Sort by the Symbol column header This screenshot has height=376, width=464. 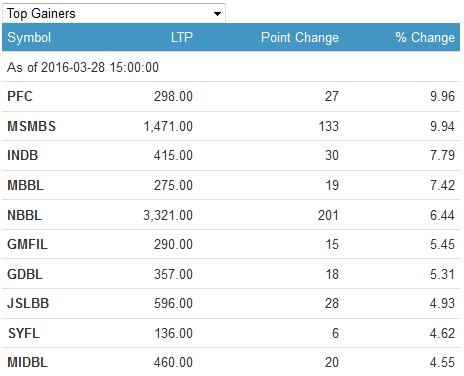coord(29,37)
